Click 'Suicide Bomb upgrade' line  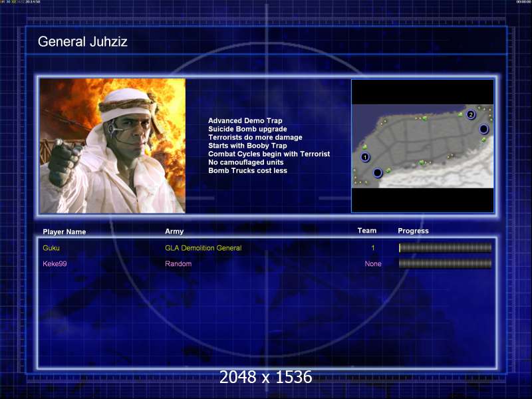coord(247,129)
